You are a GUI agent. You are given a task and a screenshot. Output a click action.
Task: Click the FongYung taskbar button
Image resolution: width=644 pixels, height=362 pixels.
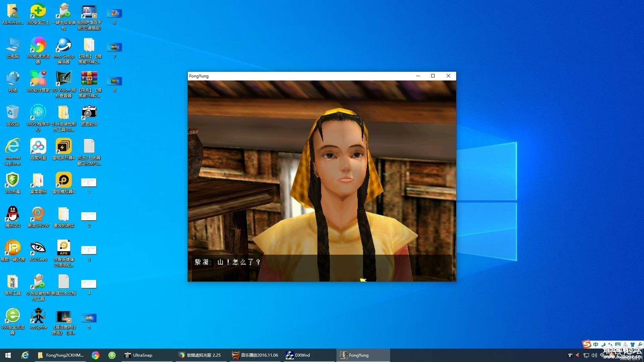363,355
